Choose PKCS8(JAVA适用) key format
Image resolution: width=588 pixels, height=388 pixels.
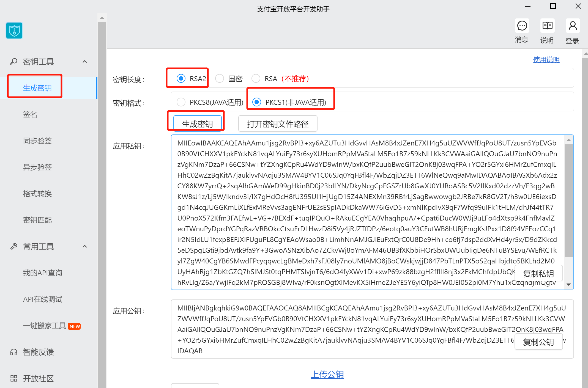(x=181, y=102)
